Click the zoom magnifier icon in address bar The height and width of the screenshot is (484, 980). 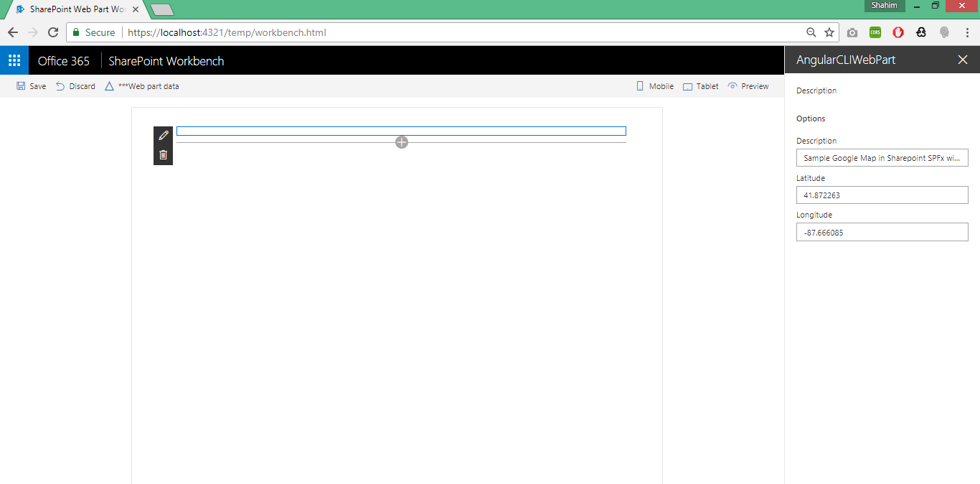pos(811,32)
